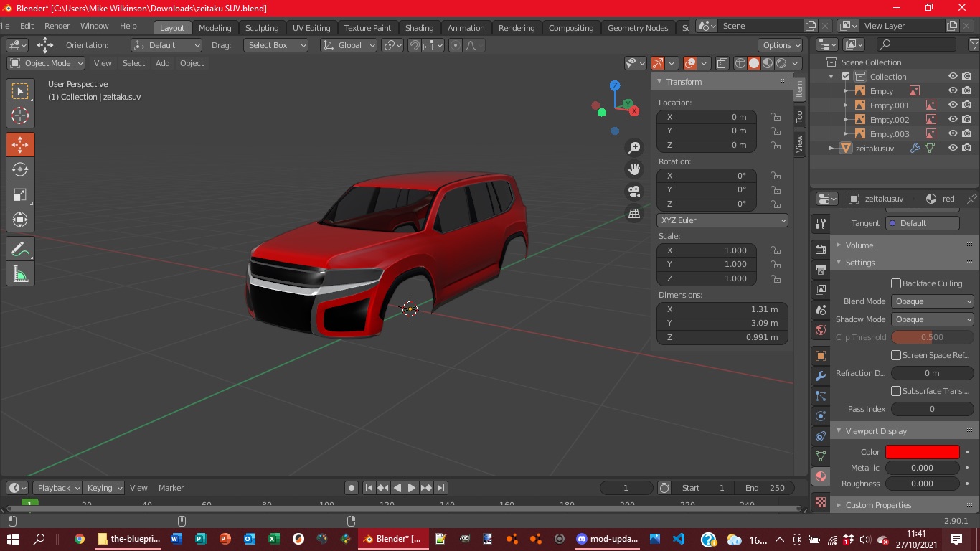The image size is (980, 551).
Task: Enable Screen Space Refraction checkbox
Action: (896, 355)
